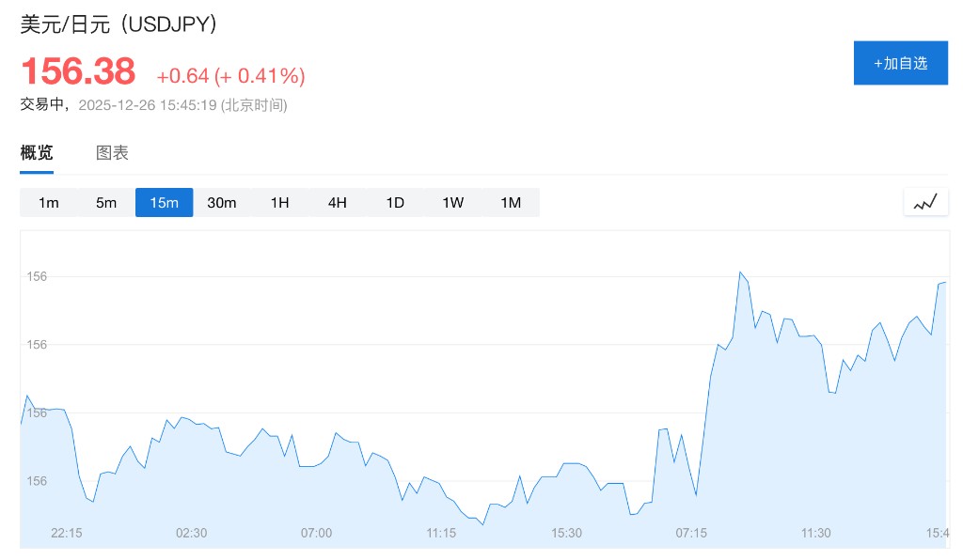Switch to the 概览 tab
Image resolution: width=963 pixels, height=560 pixels.
[37, 153]
